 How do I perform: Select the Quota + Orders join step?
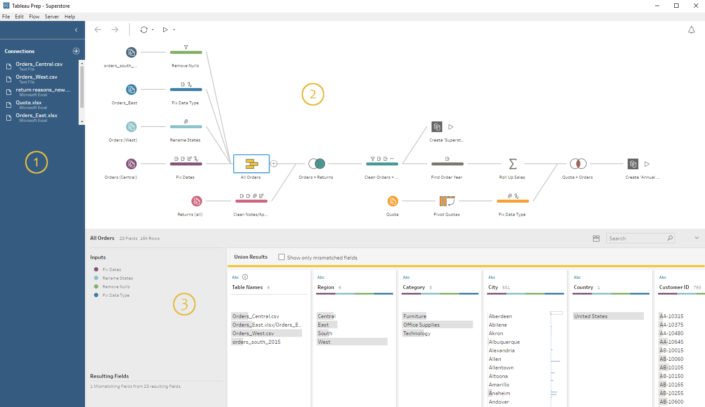pyautogui.click(x=578, y=164)
